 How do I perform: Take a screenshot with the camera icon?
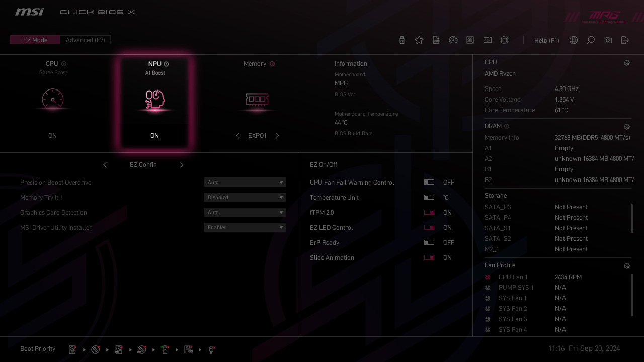[x=608, y=40]
